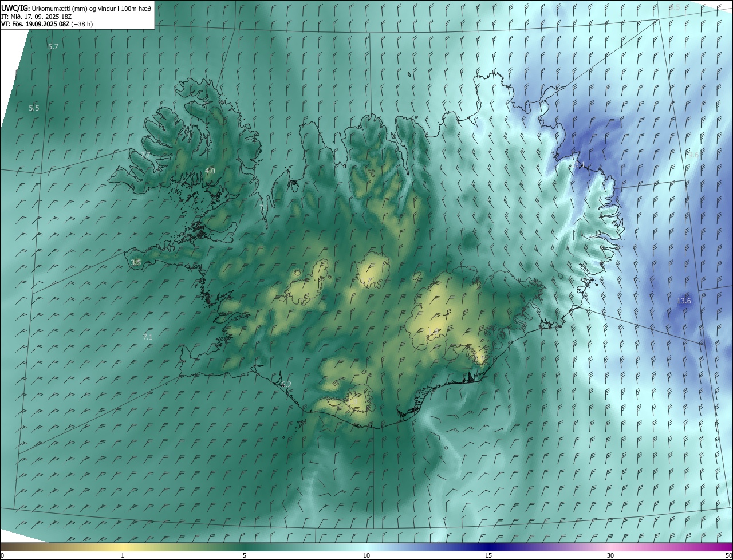Click the title text 'Úrkomumætti (mm) og vindur í 100m hæð'

[91, 8]
